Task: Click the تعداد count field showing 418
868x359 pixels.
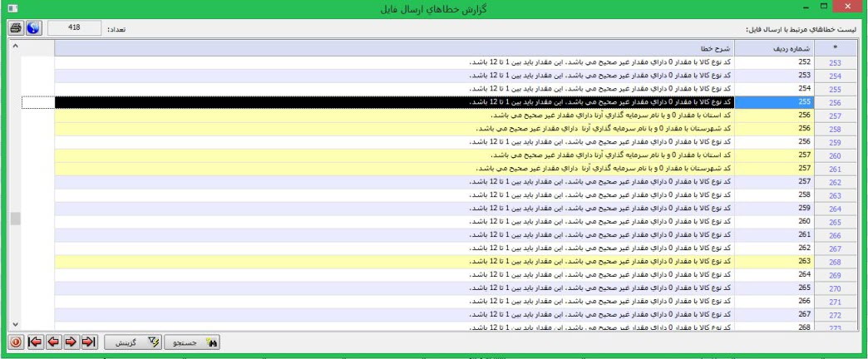Action: [74, 27]
